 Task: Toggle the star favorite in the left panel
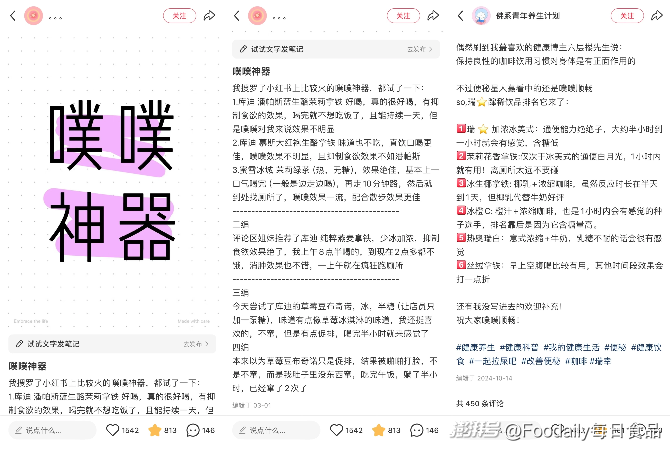click(154, 430)
